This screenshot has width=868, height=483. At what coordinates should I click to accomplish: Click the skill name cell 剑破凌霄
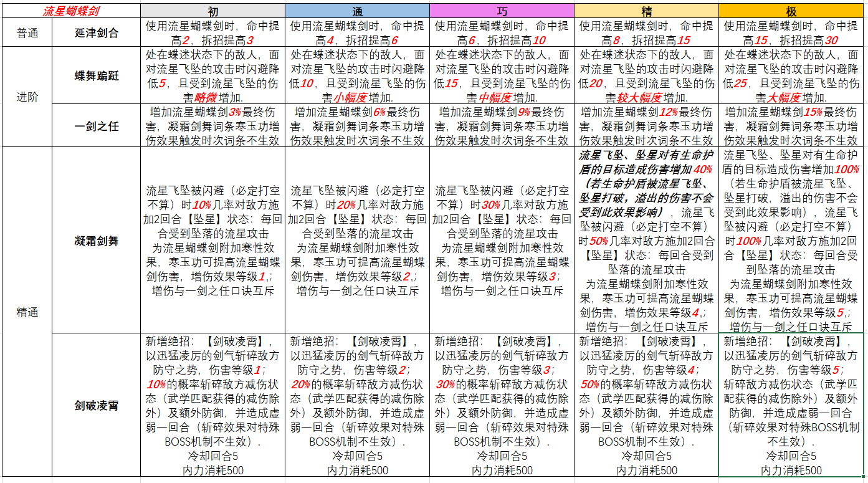tap(97, 405)
